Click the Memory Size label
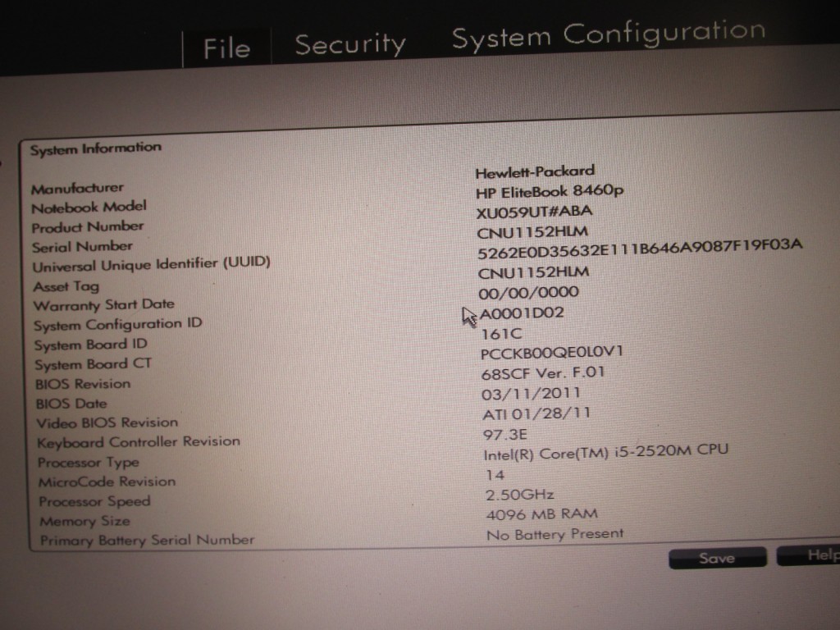The image size is (840, 630). pos(85,521)
